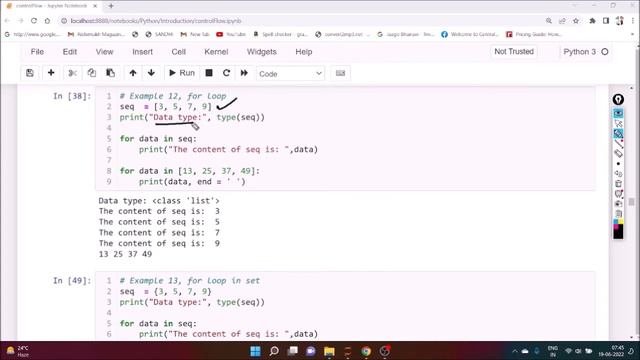The image size is (640, 360).
Task: Select the eraser tool in annotation toolbar
Action: point(618,153)
